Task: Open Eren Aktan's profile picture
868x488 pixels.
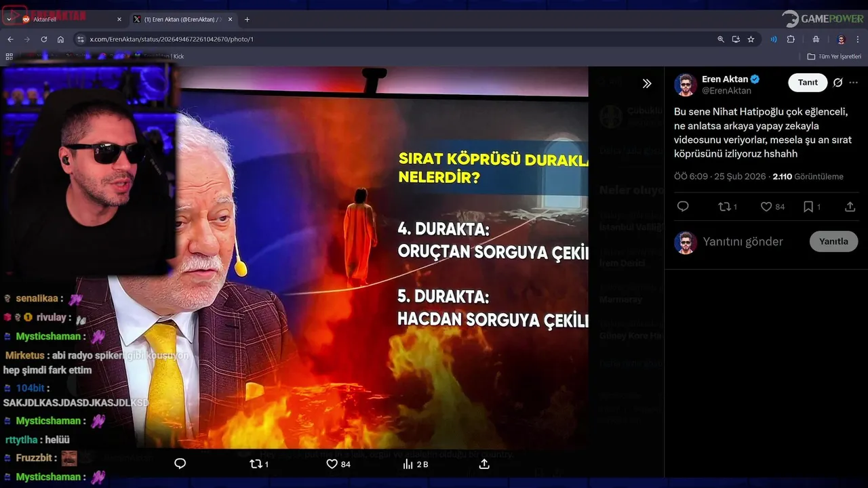Action: 686,85
